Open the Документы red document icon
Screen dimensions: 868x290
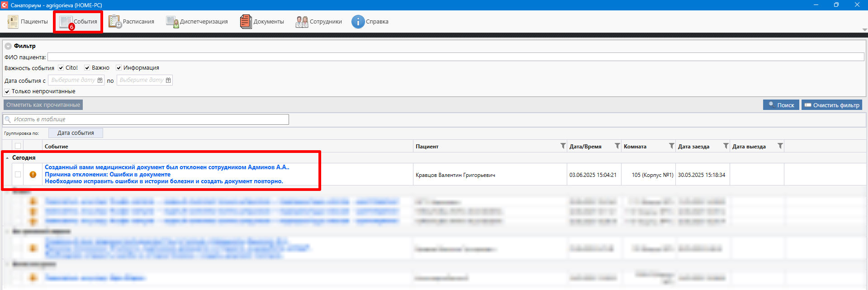click(246, 22)
